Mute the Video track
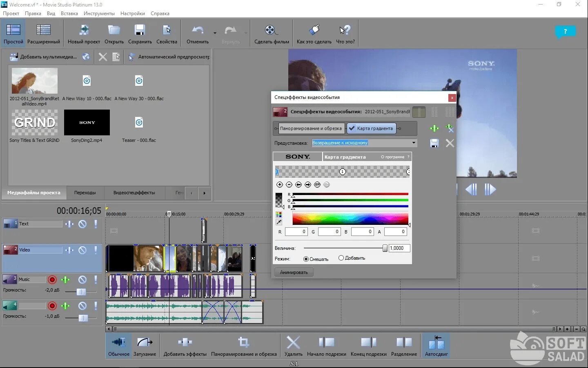The image size is (588, 368). pyautogui.click(x=83, y=250)
